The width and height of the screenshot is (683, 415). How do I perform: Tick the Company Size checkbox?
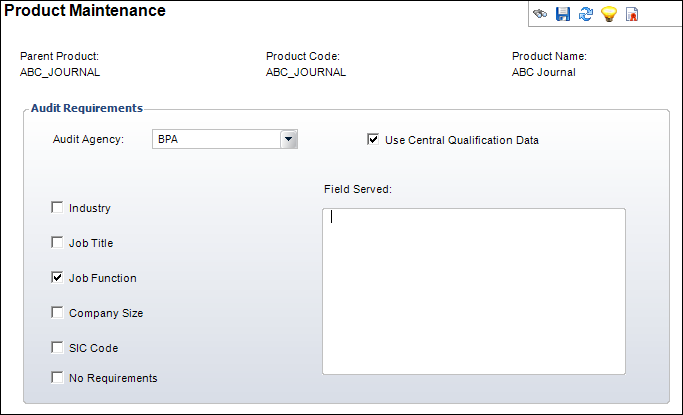[x=57, y=313]
